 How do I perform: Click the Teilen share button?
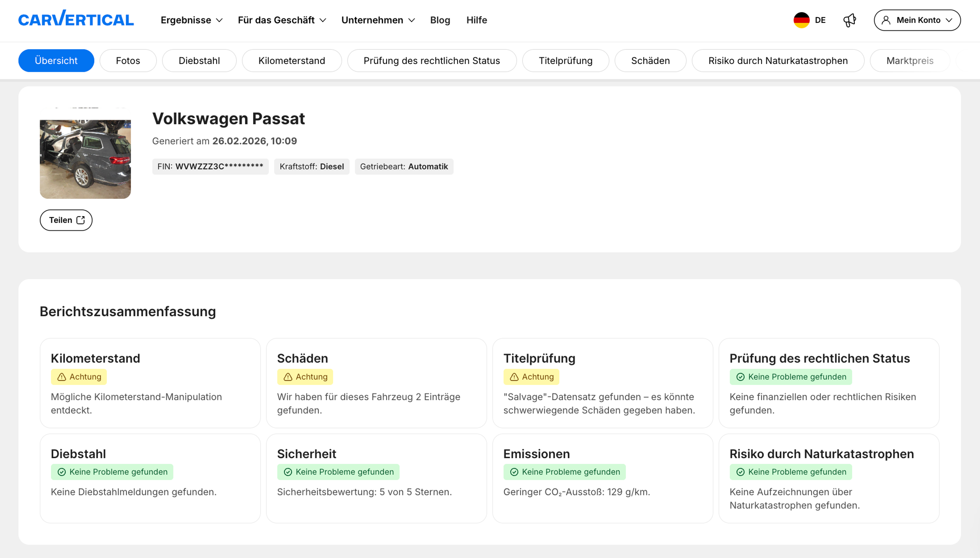point(66,220)
